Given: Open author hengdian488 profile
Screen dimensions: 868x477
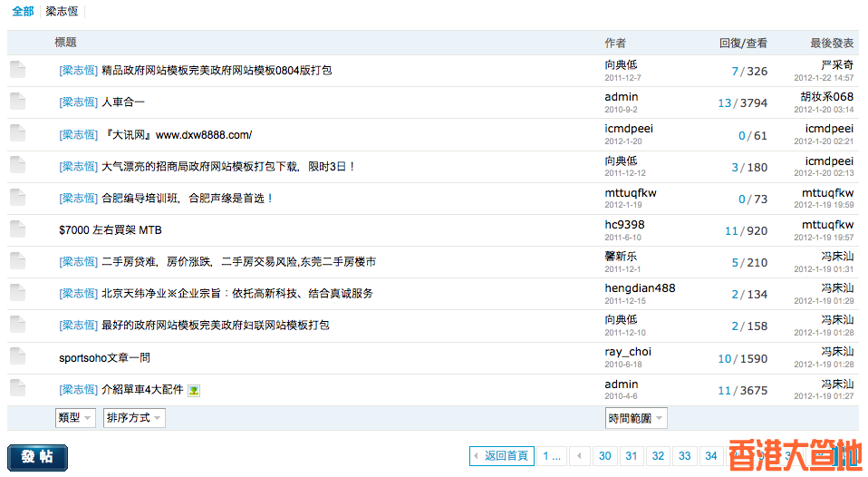Looking at the screenshot, I should (640, 287).
